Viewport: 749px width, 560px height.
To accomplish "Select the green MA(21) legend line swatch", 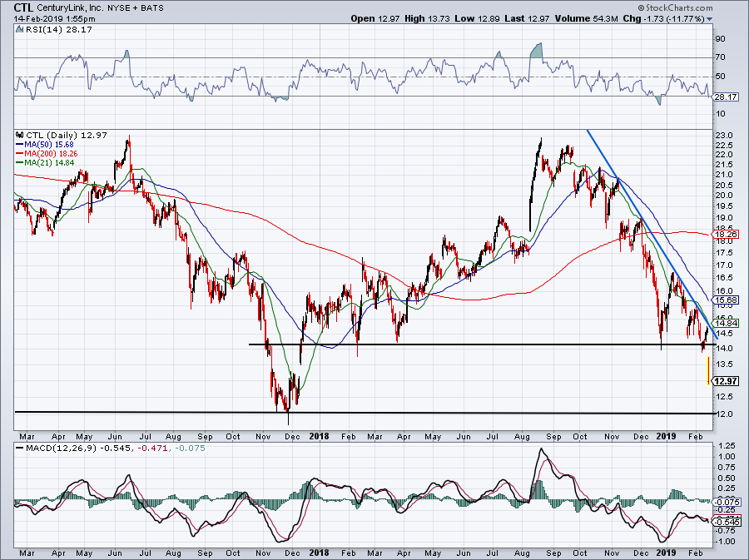I will click(20, 163).
